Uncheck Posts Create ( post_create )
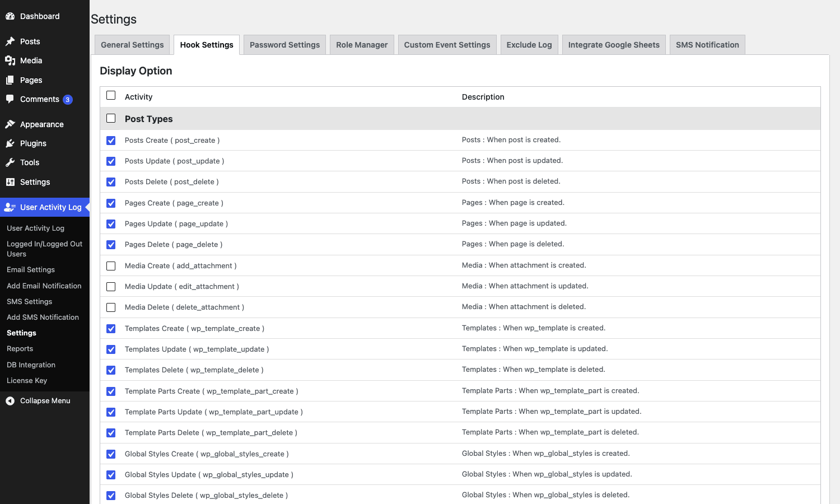The image size is (840, 504). tap(111, 141)
